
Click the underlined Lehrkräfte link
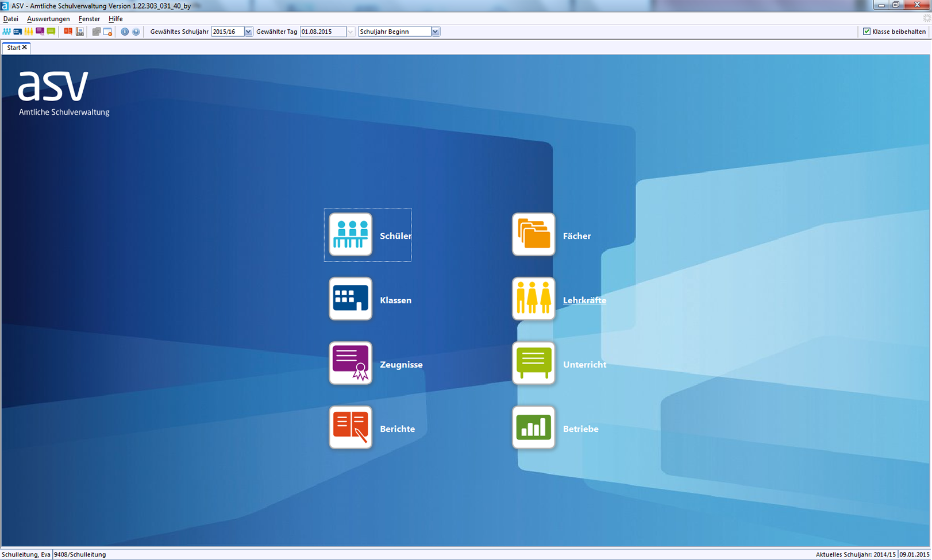[584, 300]
